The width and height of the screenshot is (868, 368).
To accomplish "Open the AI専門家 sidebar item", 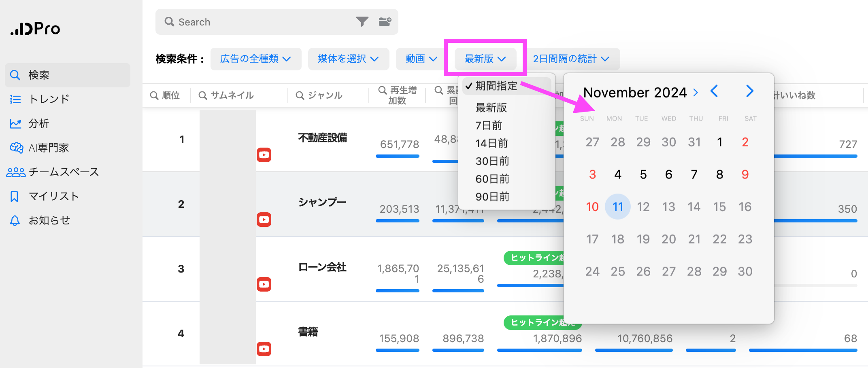I will (49, 148).
